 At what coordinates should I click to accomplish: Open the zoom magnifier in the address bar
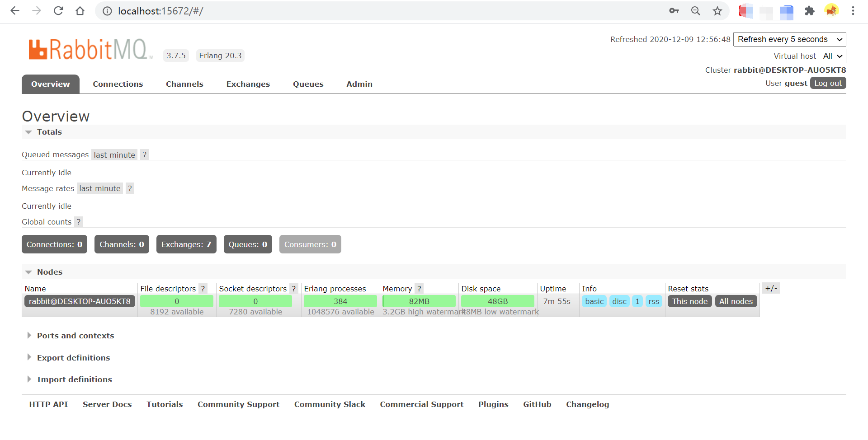click(696, 11)
